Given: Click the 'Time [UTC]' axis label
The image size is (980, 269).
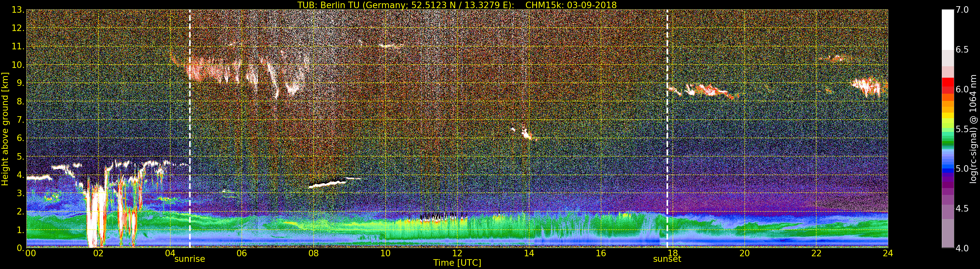Looking at the screenshot, I should tap(457, 262).
